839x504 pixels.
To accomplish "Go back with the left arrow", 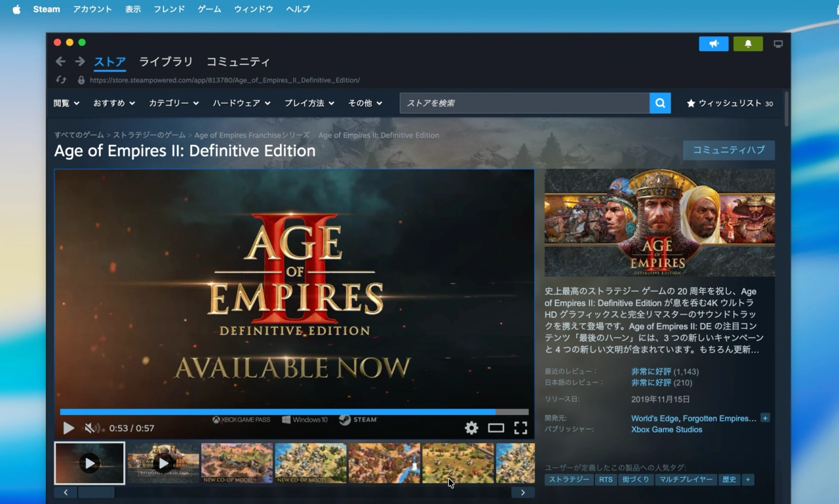I will (60, 62).
